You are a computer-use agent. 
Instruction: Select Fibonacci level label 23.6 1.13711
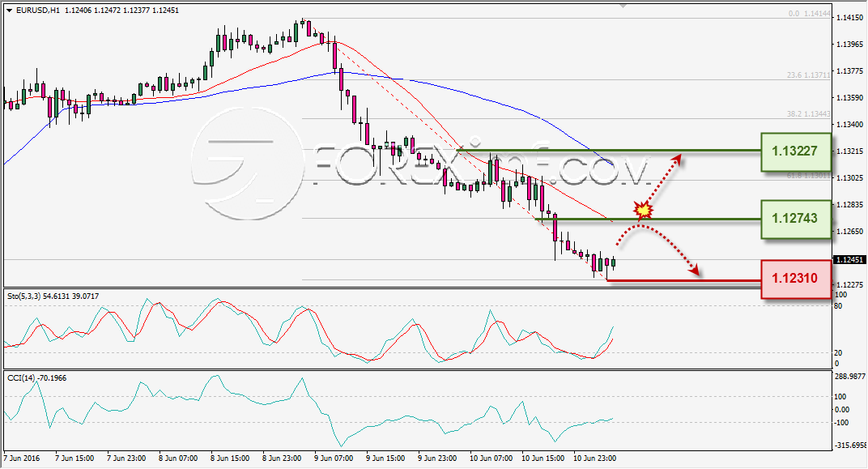809,75
